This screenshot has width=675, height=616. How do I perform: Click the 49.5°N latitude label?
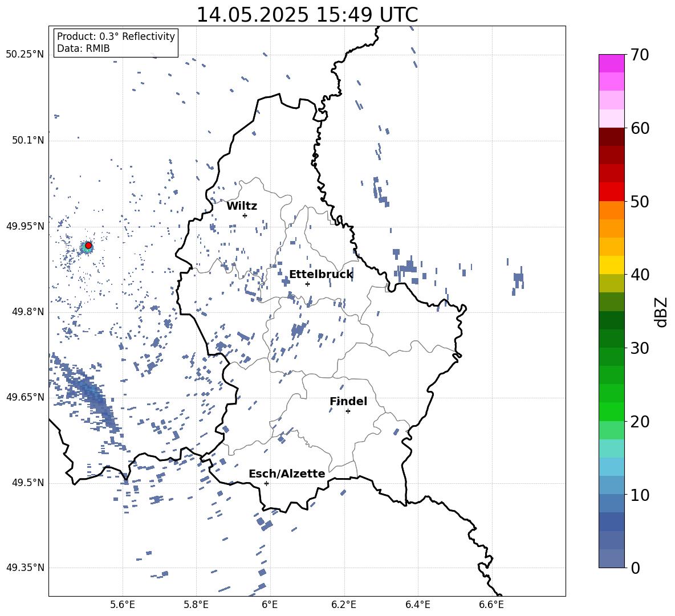click(27, 483)
